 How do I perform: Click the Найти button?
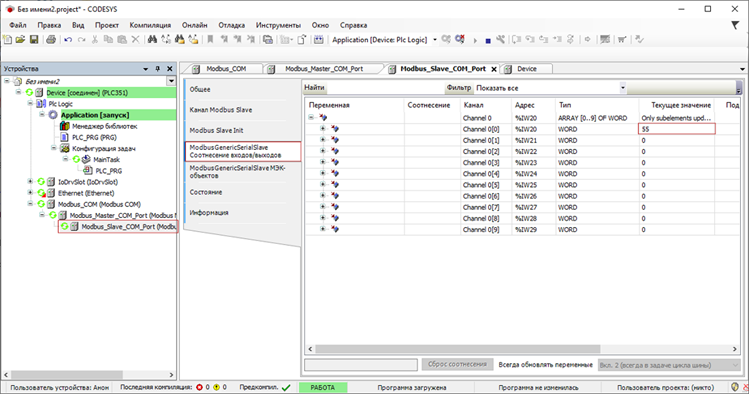click(x=314, y=87)
